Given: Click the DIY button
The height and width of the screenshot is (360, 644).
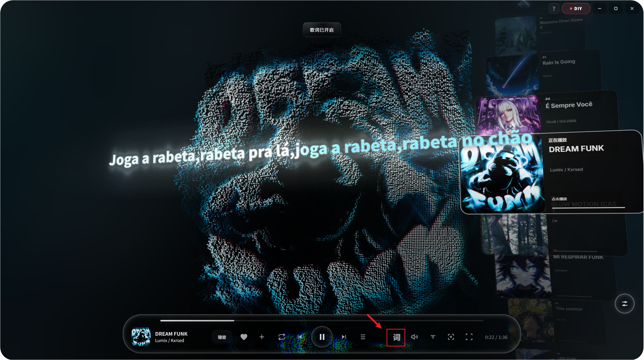Looking at the screenshot, I should [x=576, y=9].
